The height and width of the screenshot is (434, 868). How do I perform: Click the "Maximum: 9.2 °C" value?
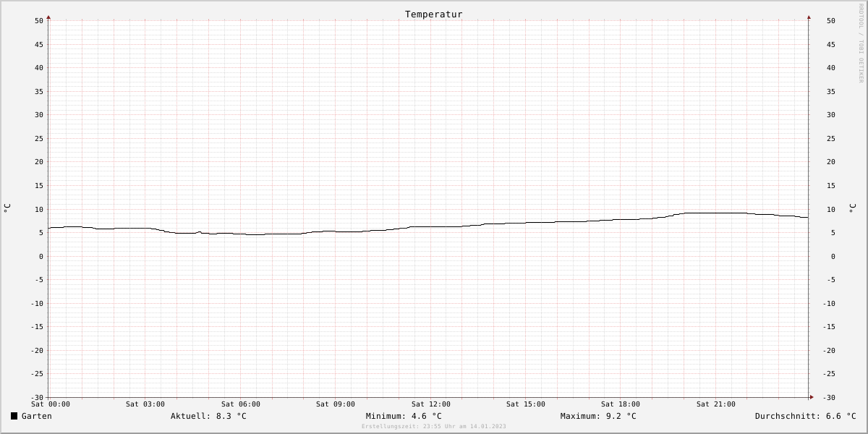tap(598, 416)
